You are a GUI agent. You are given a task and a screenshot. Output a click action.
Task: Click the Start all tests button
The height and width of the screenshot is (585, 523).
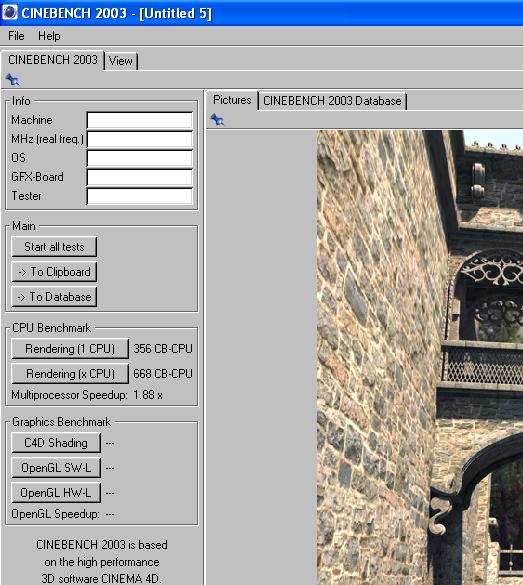[54, 247]
